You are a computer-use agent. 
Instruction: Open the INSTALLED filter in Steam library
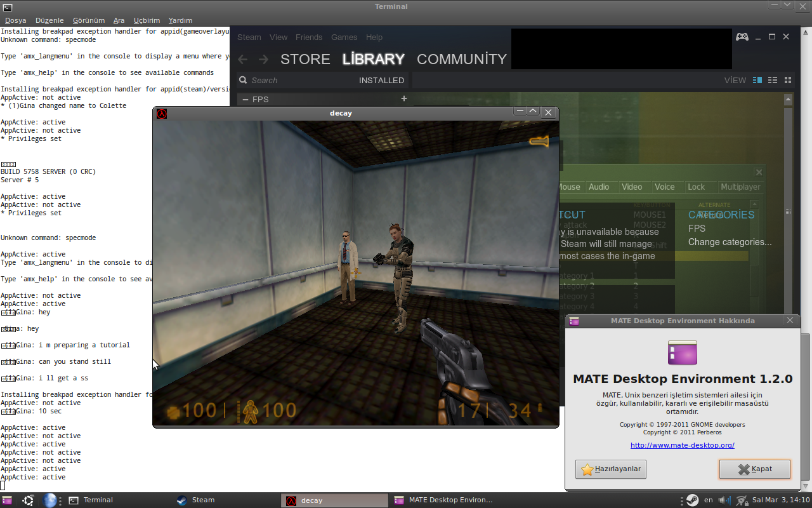point(381,81)
